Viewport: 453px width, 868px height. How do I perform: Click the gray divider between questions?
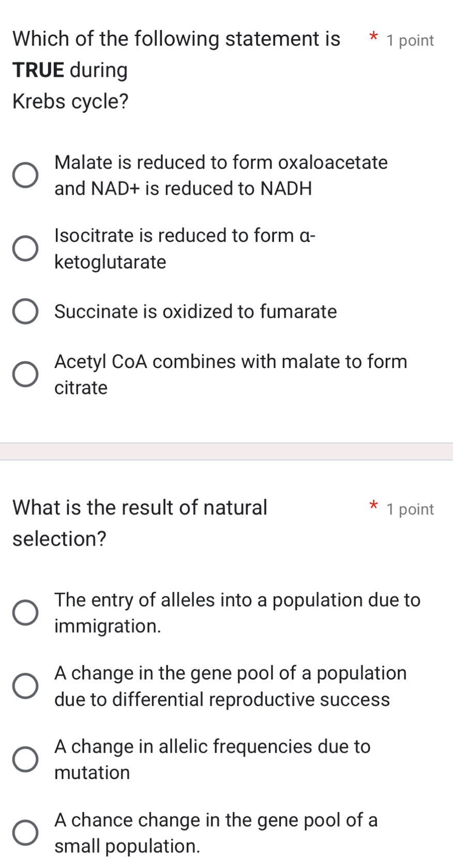pos(226,451)
